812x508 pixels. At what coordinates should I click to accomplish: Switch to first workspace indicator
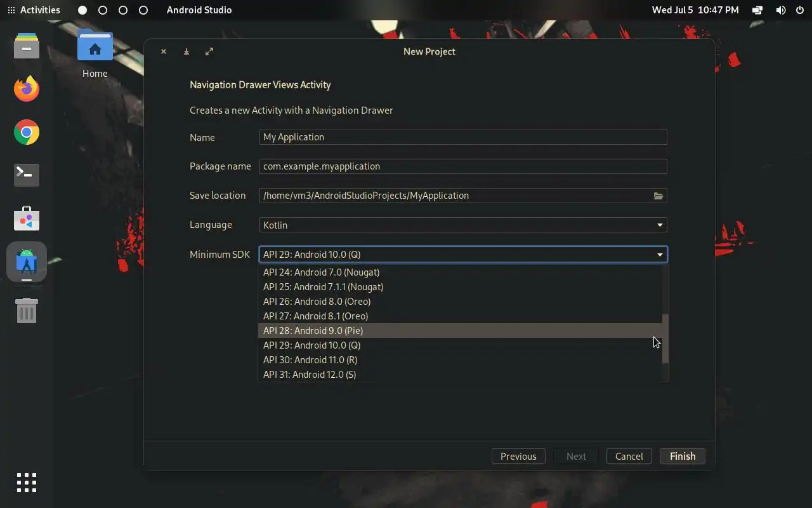tap(82, 10)
